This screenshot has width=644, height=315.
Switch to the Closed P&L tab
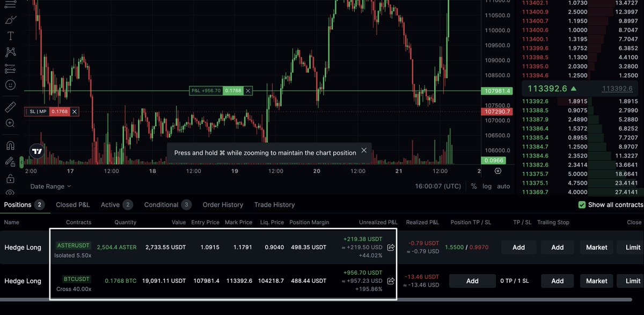click(73, 204)
